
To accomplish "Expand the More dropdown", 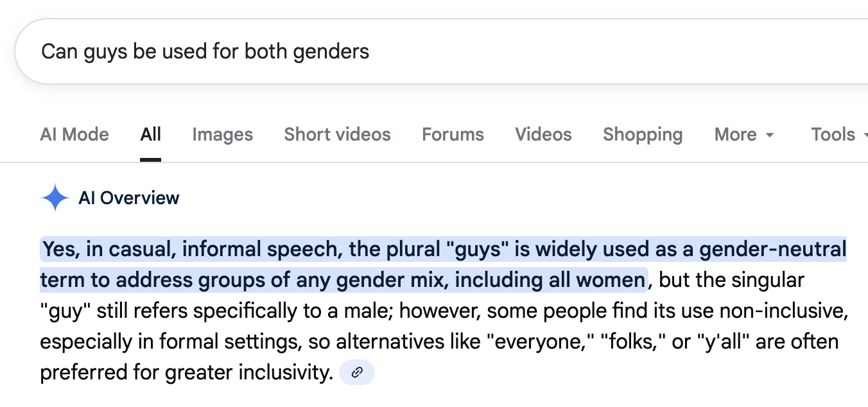I will [x=744, y=135].
